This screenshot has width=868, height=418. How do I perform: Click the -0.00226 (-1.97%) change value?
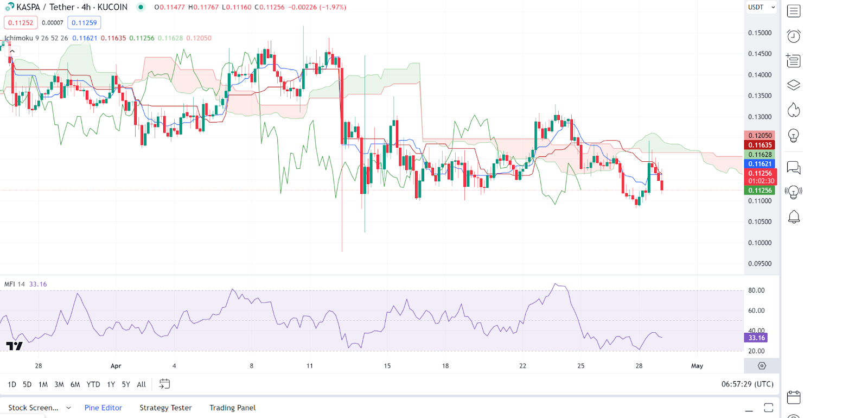click(317, 7)
